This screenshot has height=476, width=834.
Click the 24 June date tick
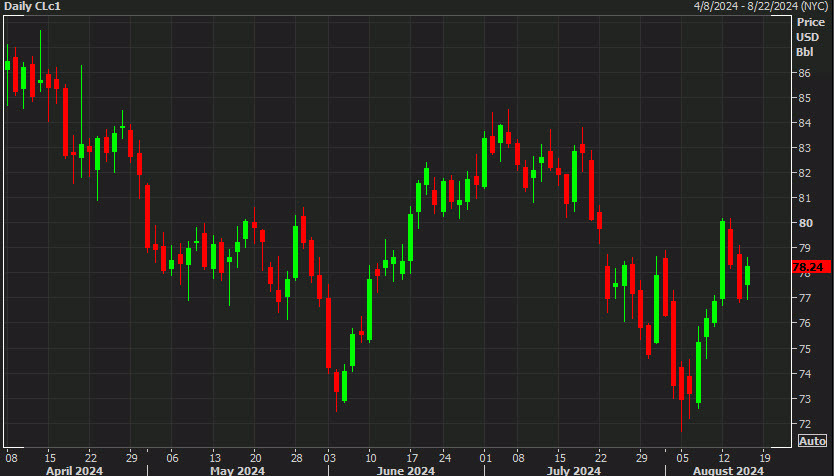pos(445,458)
